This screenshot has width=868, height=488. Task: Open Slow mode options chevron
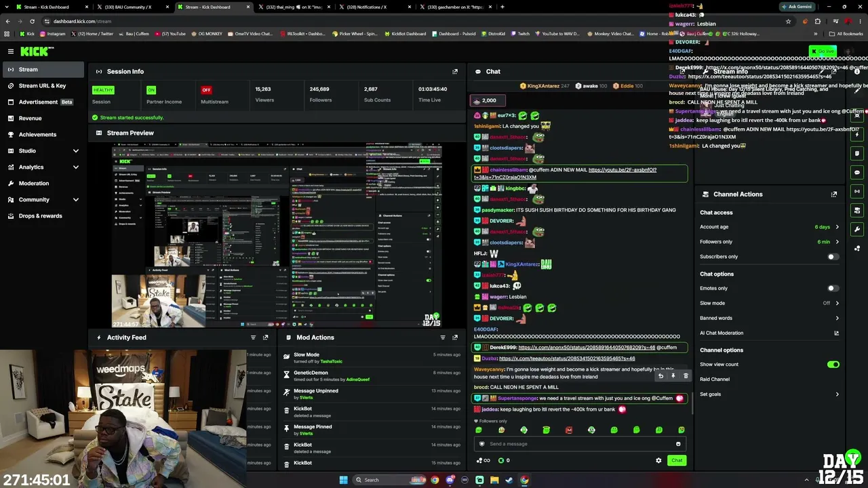837,303
